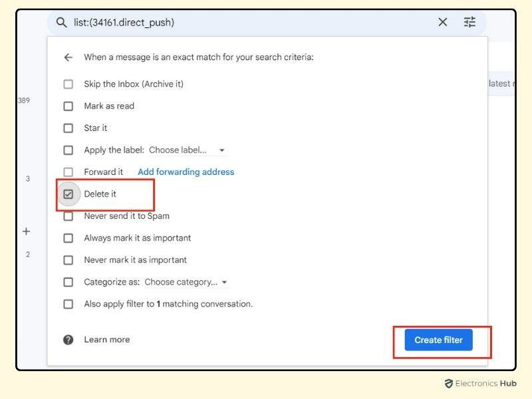Viewport: 532px width, 399px height.
Task: Clear search with the X icon
Action: tap(442, 23)
